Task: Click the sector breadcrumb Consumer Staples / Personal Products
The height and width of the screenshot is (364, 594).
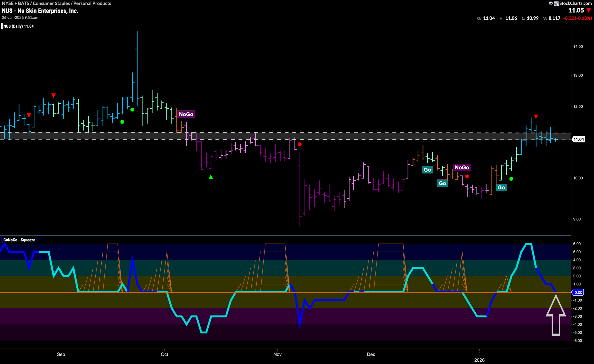Action: [x=72, y=3]
